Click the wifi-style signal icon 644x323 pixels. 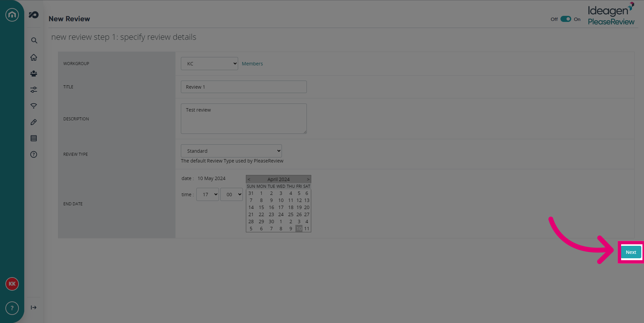point(34,106)
